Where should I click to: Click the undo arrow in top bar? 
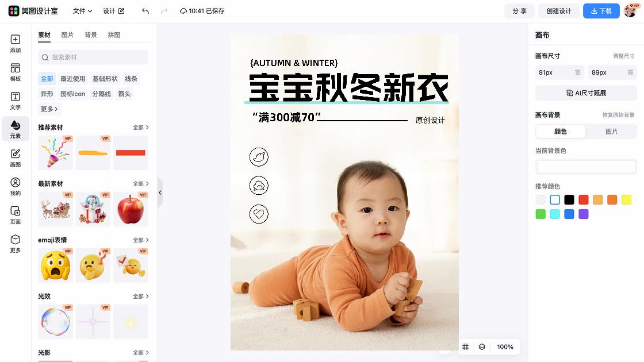click(145, 11)
